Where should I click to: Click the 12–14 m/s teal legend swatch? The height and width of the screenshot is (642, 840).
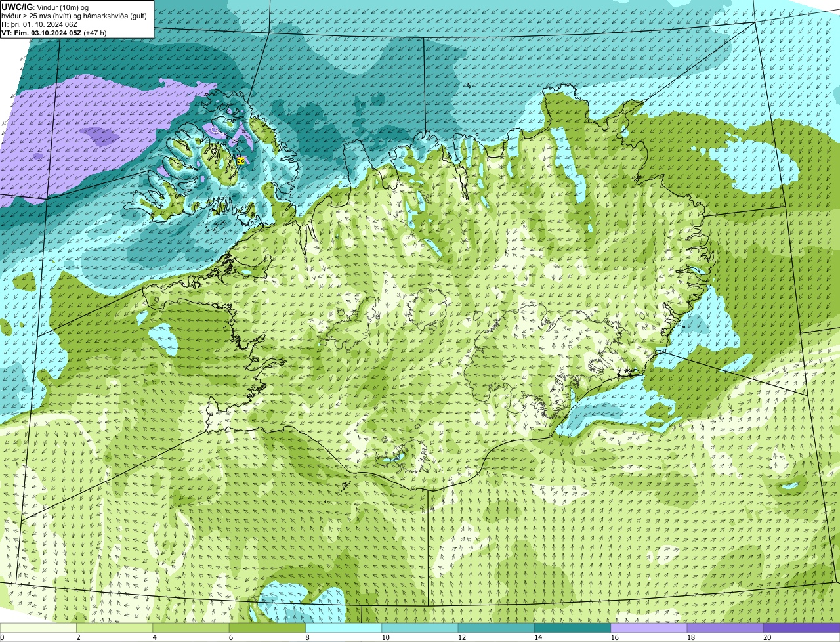(496, 628)
